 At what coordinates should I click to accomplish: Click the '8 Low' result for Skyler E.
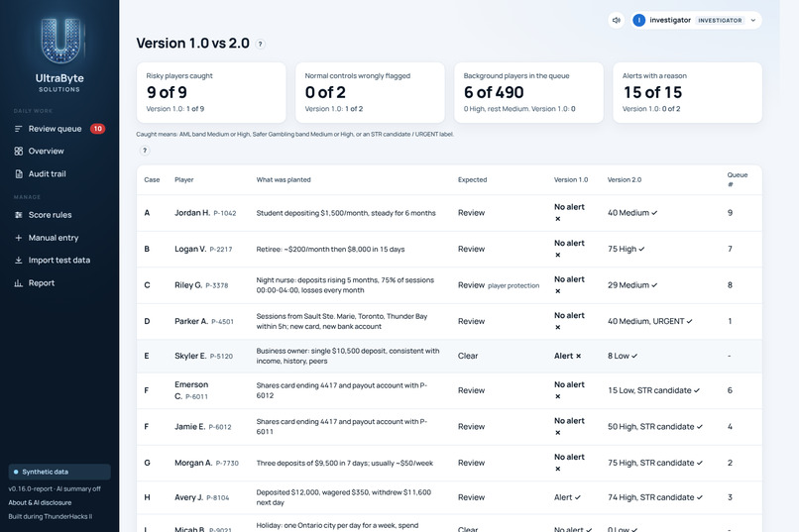point(623,356)
